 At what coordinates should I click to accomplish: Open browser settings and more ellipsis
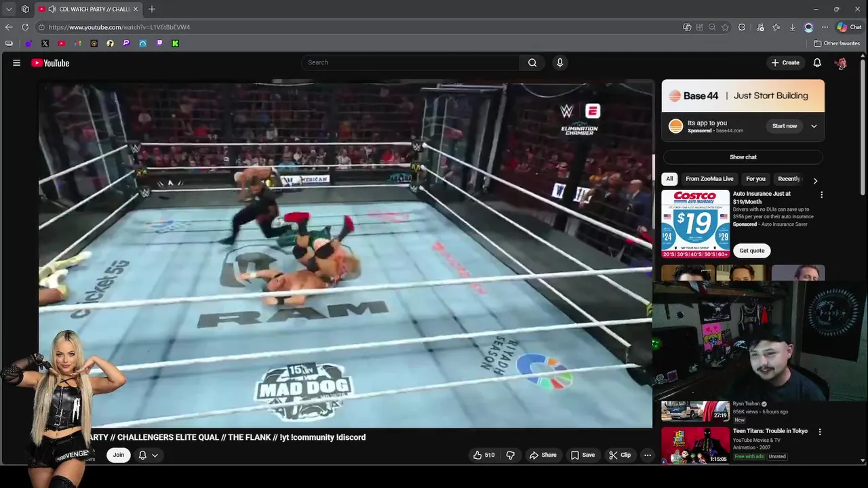pyautogui.click(x=825, y=27)
